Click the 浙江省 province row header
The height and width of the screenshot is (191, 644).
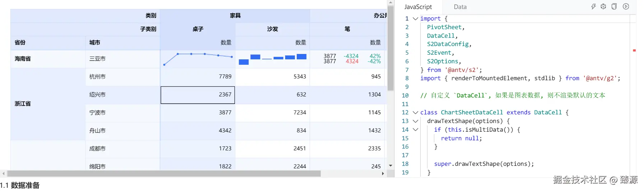point(23,104)
